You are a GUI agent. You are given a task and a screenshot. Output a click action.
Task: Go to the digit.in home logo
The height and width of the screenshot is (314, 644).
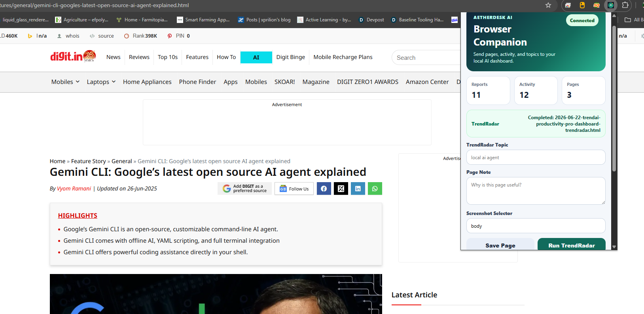click(x=73, y=56)
